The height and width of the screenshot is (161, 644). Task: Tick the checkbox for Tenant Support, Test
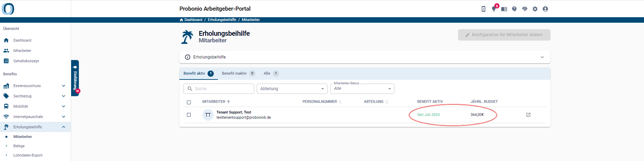[189, 115]
